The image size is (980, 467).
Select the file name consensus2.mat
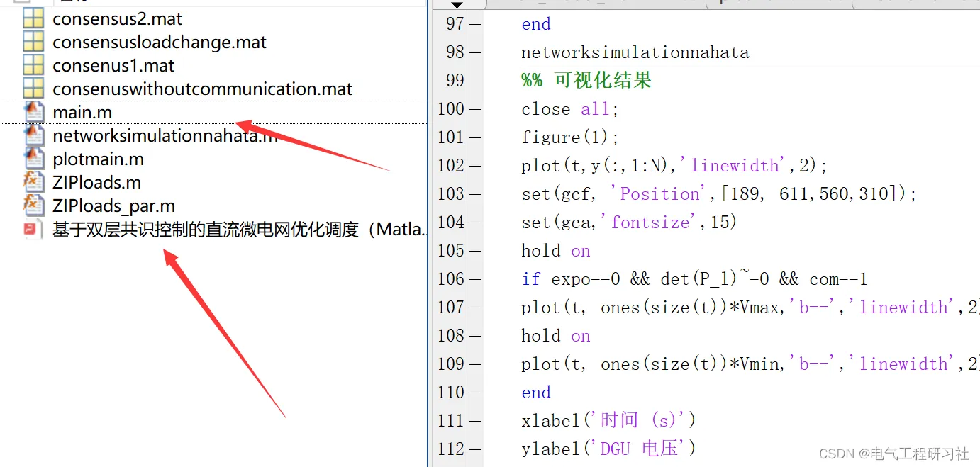point(117,19)
